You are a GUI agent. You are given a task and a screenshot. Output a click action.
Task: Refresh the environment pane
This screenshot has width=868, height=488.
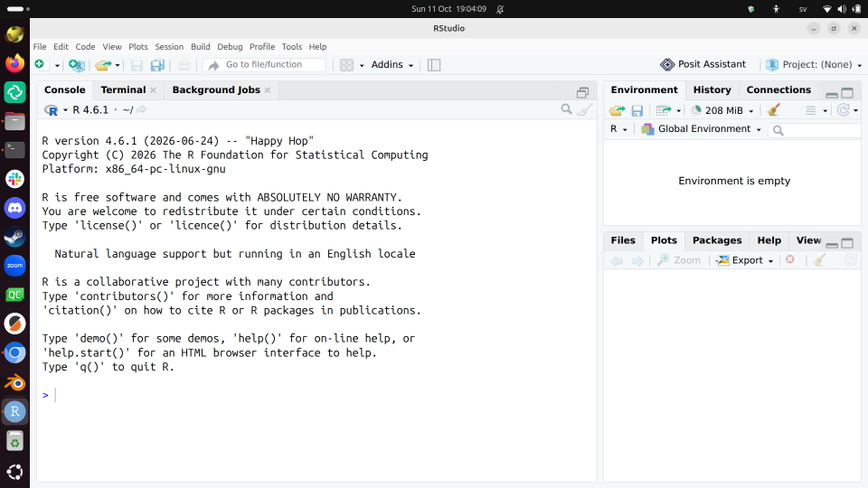point(843,110)
